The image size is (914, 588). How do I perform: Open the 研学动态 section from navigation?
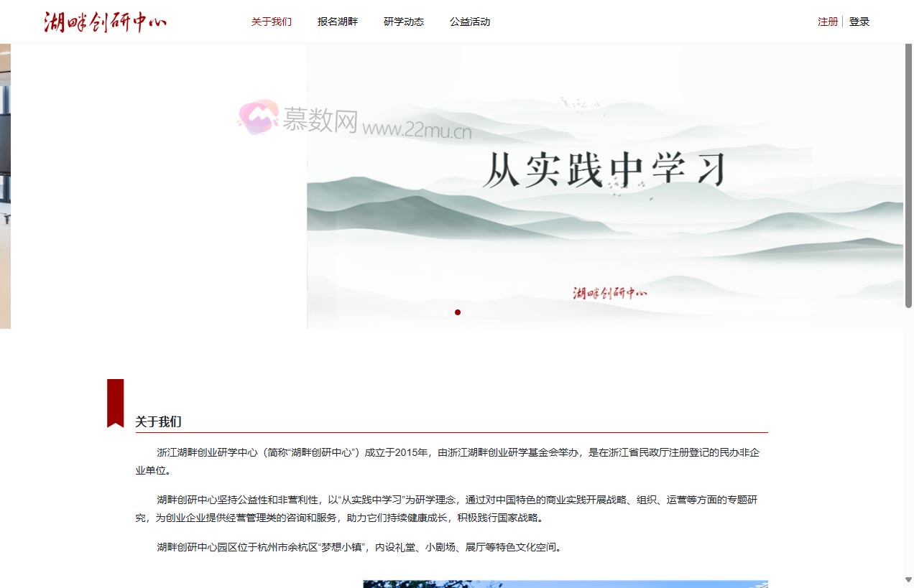point(403,22)
